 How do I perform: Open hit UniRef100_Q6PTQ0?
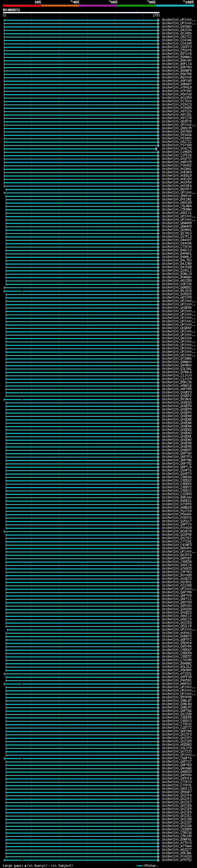pyautogui.click(x=176, y=453)
